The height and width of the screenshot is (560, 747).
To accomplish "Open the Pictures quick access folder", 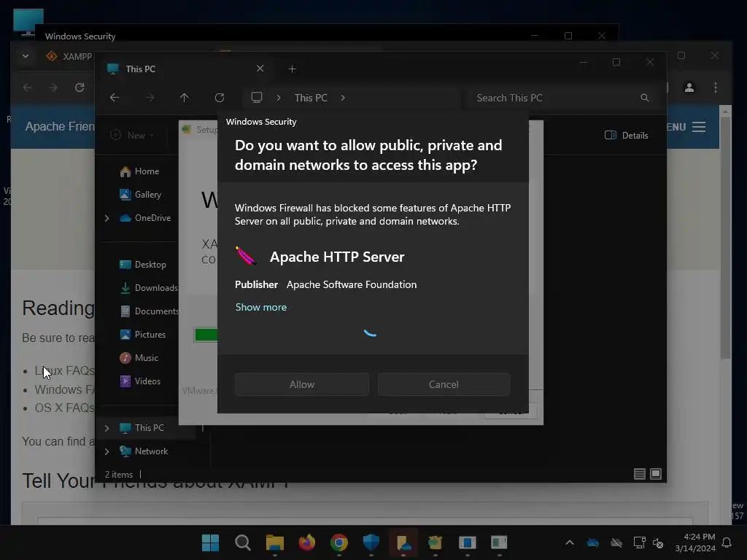I will 143,334.
